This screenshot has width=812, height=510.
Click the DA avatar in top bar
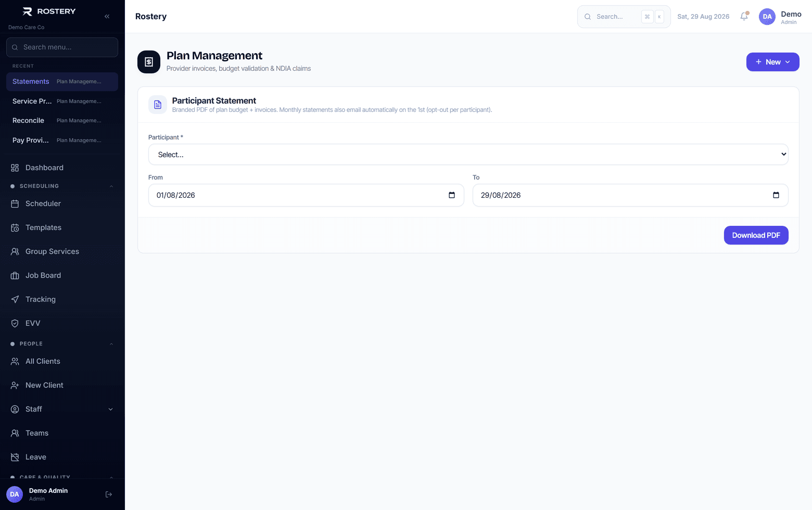[767, 17]
